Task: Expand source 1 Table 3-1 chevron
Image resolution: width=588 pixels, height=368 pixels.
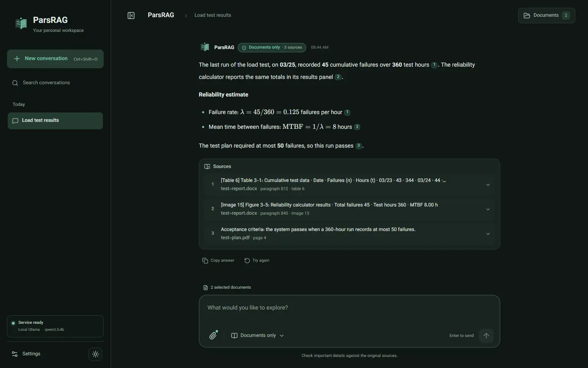Action: tap(488, 184)
